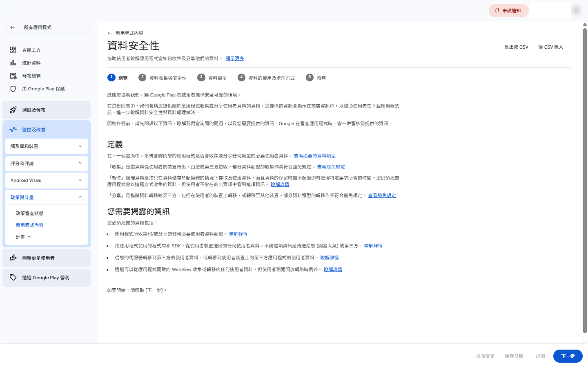Collapse the 政策與計畫 section

point(47,197)
